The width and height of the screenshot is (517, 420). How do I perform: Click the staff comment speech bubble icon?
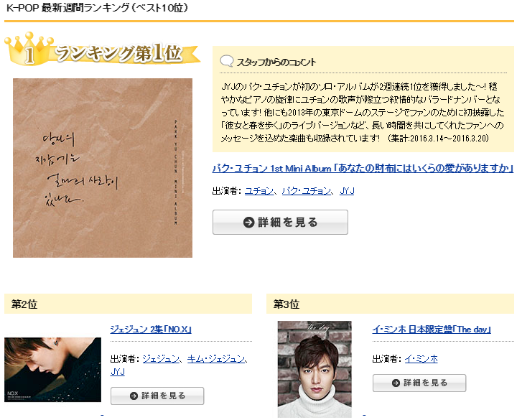pyautogui.click(x=227, y=61)
